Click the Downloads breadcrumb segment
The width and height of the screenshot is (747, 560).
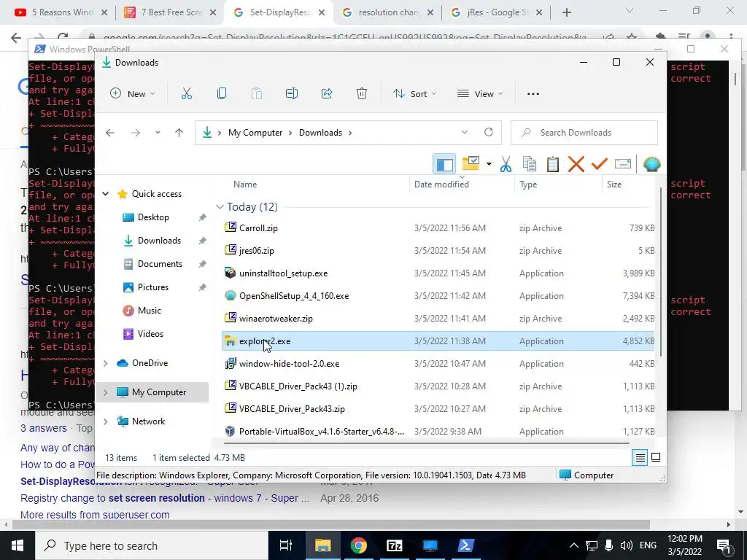click(320, 133)
